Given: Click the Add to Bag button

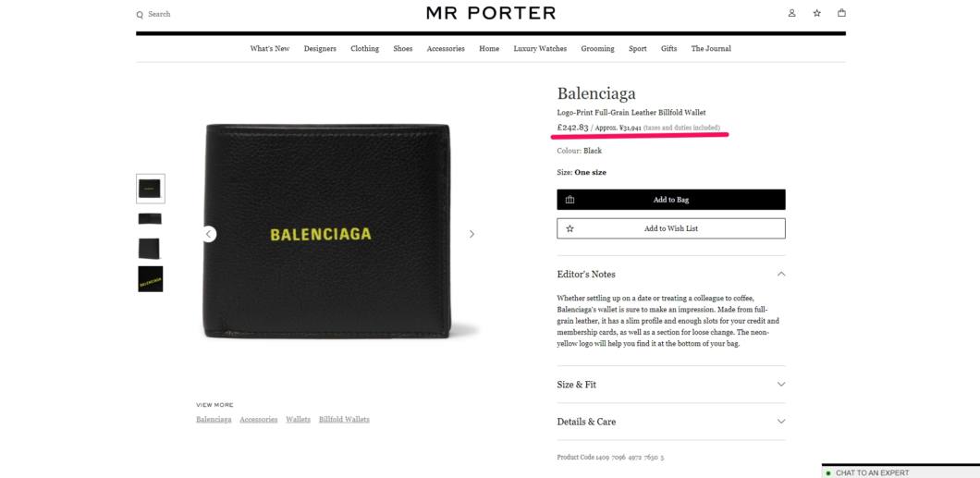Looking at the screenshot, I should pos(671,200).
